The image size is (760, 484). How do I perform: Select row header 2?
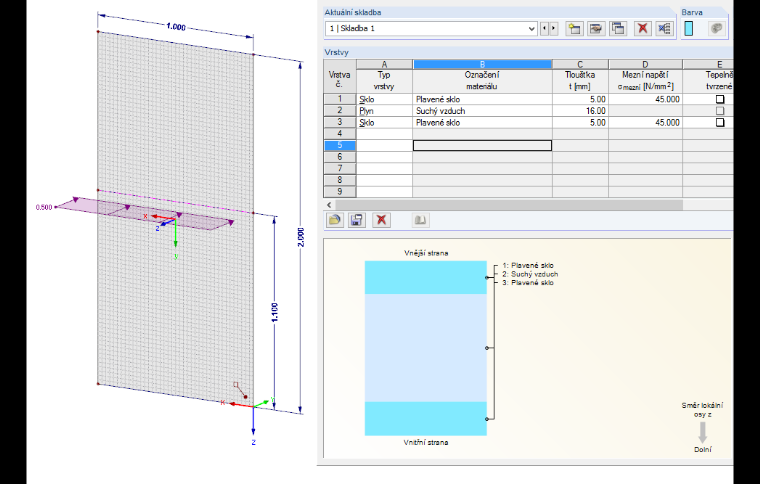point(340,110)
